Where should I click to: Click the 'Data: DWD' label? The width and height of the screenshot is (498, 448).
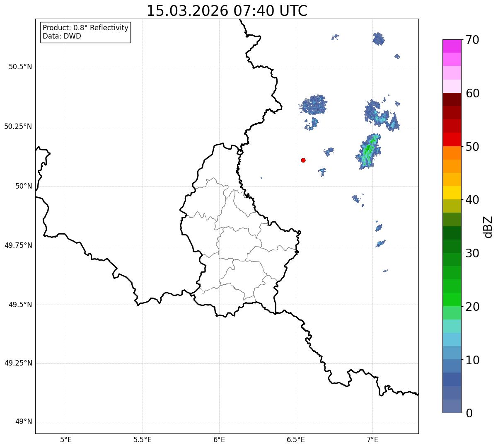[62, 36]
